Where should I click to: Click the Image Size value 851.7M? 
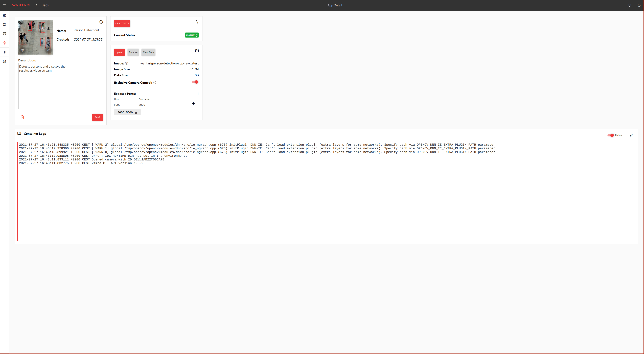194,69
